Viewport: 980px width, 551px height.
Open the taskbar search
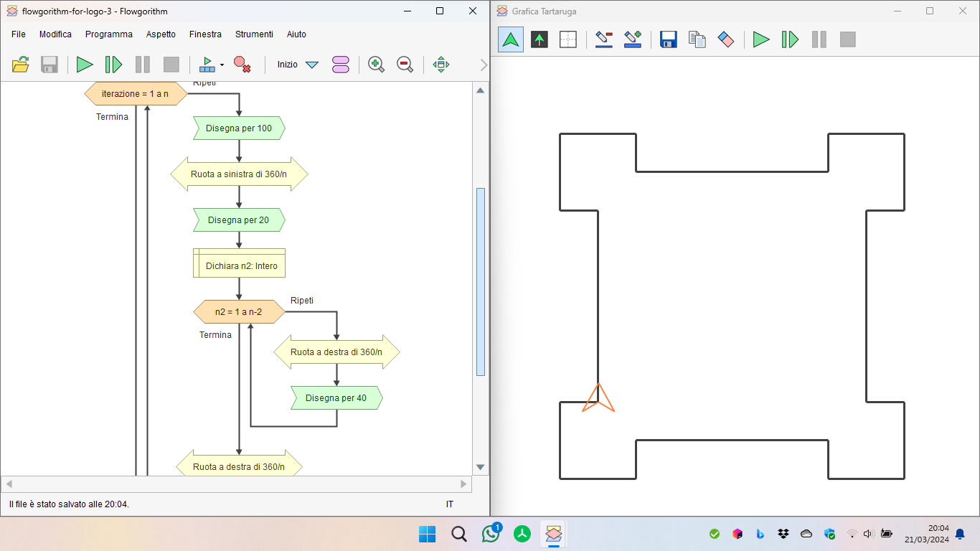point(459,534)
